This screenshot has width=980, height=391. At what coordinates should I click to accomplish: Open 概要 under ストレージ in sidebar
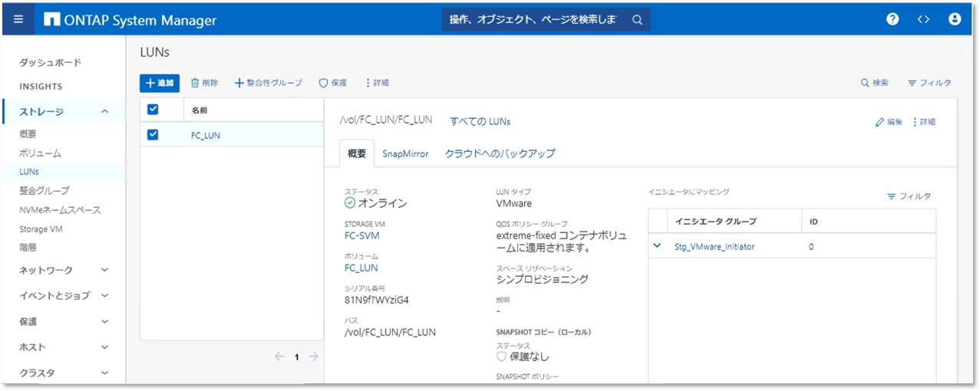28,134
